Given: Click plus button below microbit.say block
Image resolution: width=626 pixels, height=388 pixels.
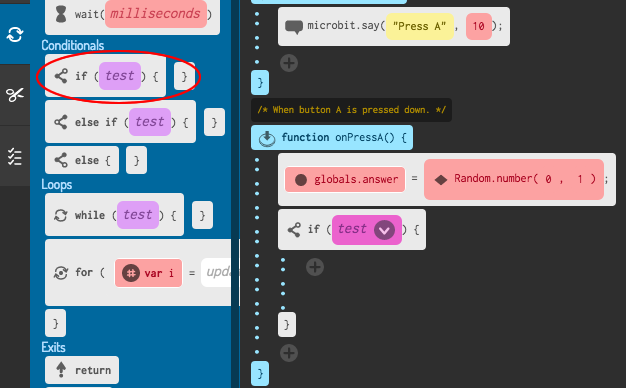Looking at the screenshot, I should pos(289,63).
